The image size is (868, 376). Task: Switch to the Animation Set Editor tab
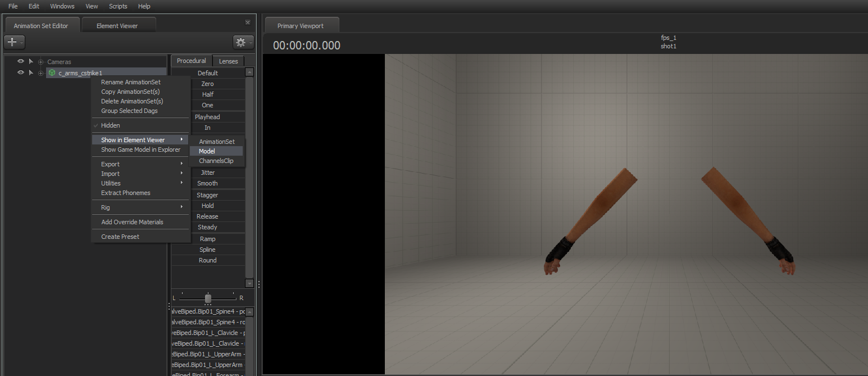tap(41, 26)
